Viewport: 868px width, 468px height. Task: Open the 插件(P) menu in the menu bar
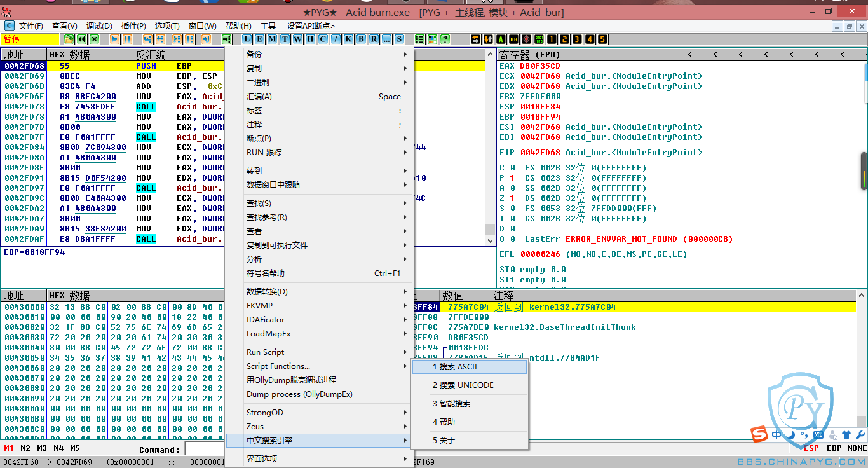pyautogui.click(x=133, y=25)
